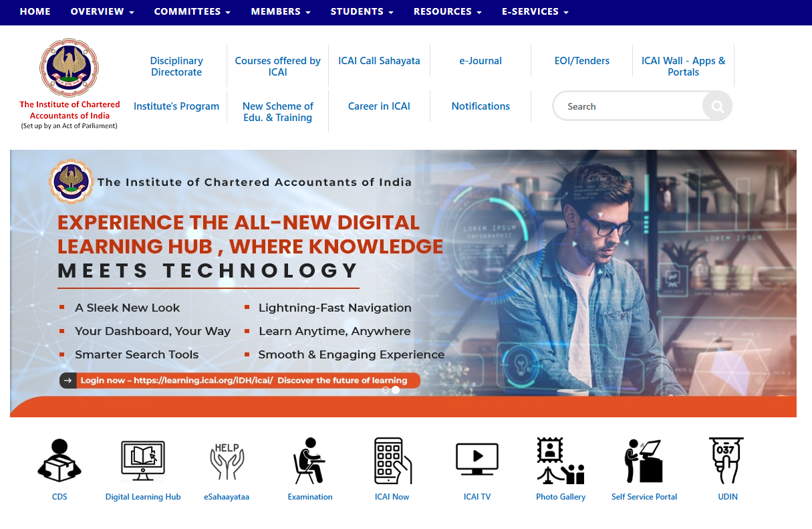Screen dimensions: 812x529
Task: Click the Notifications link
Action: pyautogui.click(x=481, y=106)
